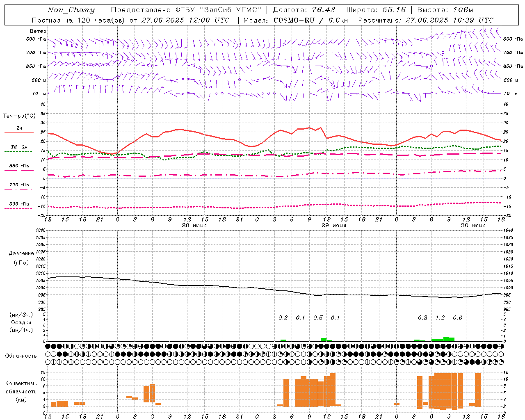
Task: Click the 'Ветер' wind panel label
Action: click(38, 31)
